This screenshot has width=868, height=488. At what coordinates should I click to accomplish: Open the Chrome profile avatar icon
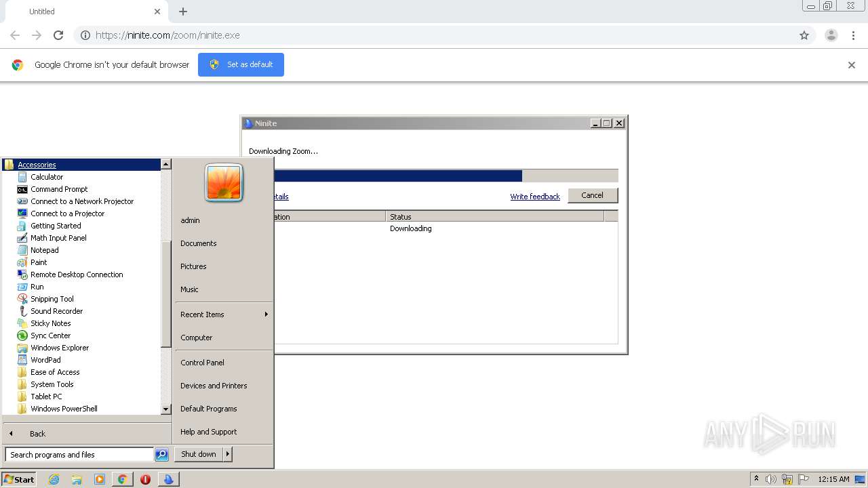click(x=831, y=35)
